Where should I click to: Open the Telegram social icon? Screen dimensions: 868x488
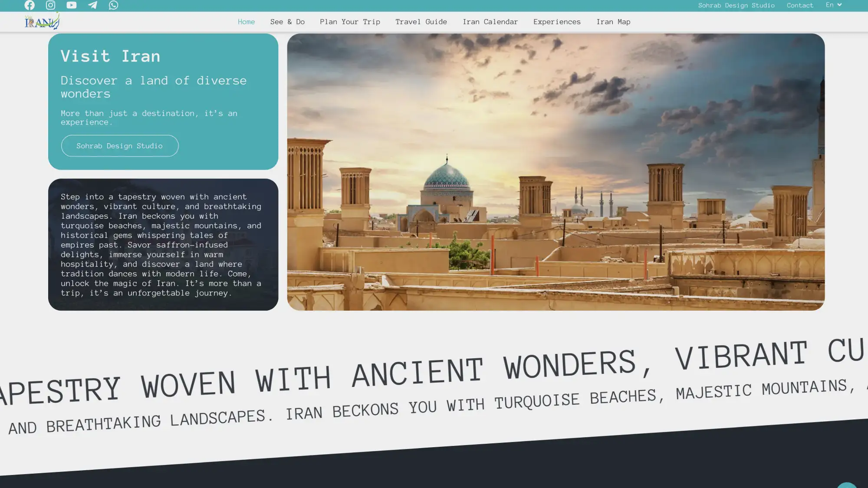pyautogui.click(x=92, y=5)
